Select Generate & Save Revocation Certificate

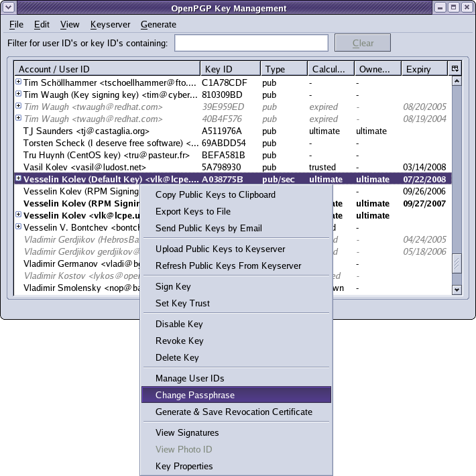coord(236,412)
